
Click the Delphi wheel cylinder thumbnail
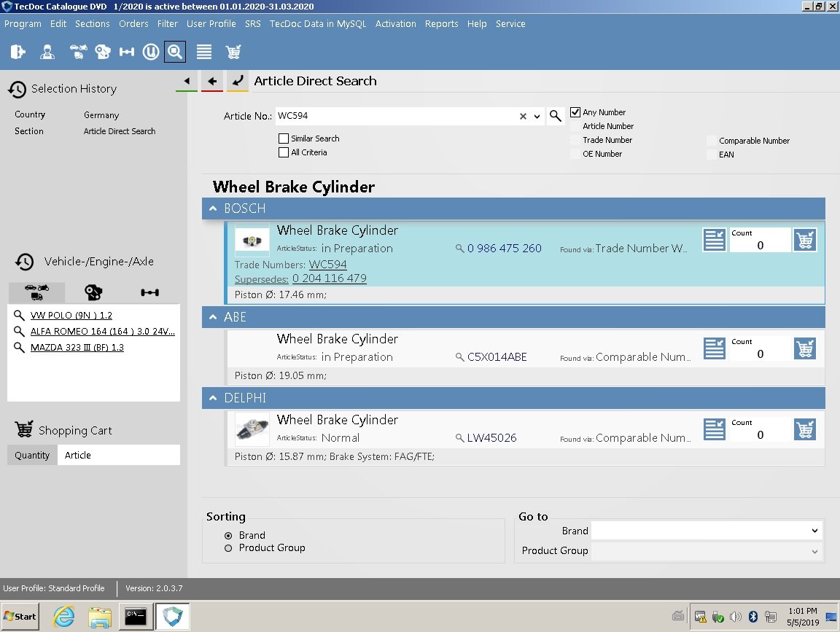(252, 429)
